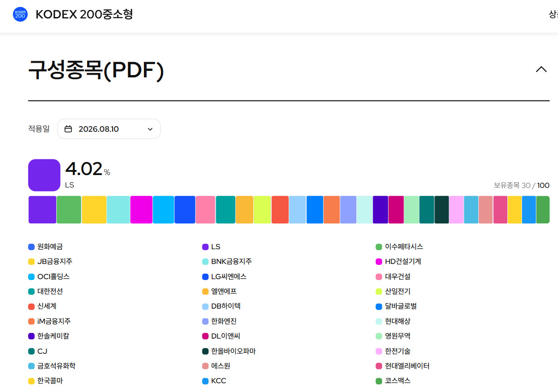The width and height of the screenshot is (558, 392).
Task: Select the periwinkle 한화엔진 segment in the bar
Action: coord(348,210)
